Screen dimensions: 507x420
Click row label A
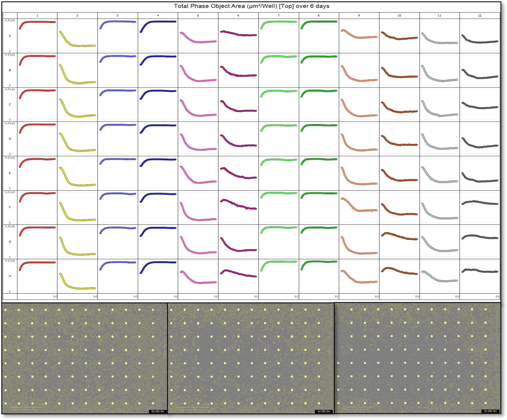click(10, 36)
